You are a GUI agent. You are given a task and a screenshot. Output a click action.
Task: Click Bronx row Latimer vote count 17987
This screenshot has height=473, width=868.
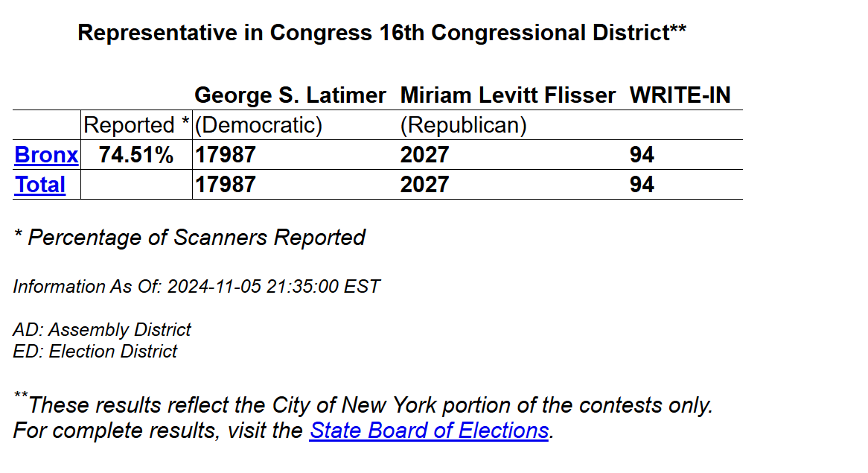(x=226, y=155)
